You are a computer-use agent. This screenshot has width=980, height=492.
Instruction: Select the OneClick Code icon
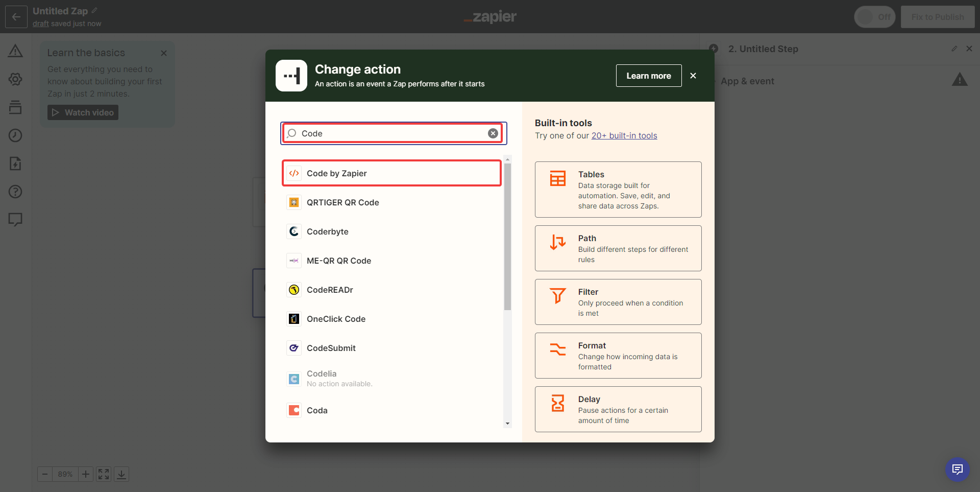294,319
